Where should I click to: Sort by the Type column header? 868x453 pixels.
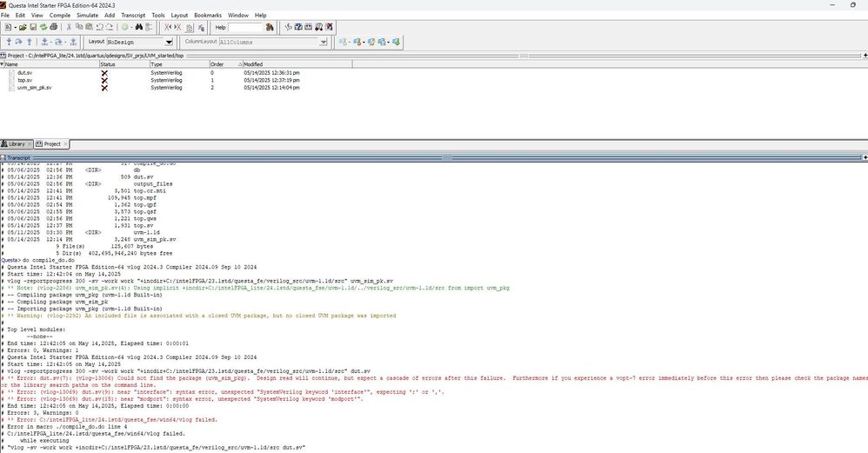[x=179, y=64]
